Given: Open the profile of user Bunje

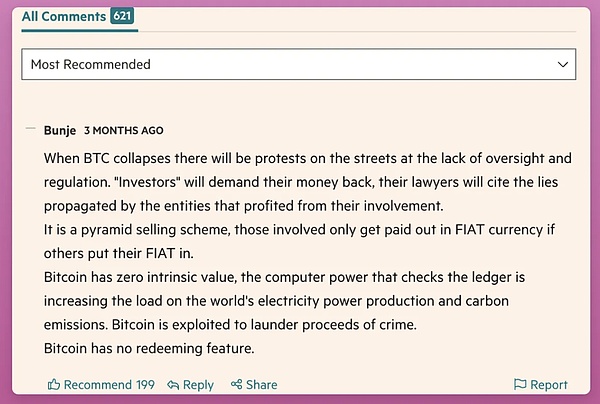Looking at the screenshot, I should tap(60, 130).
